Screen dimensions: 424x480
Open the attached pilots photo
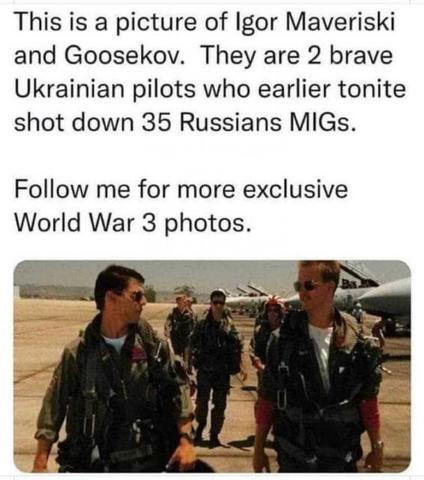pyautogui.click(x=212, y=366)
